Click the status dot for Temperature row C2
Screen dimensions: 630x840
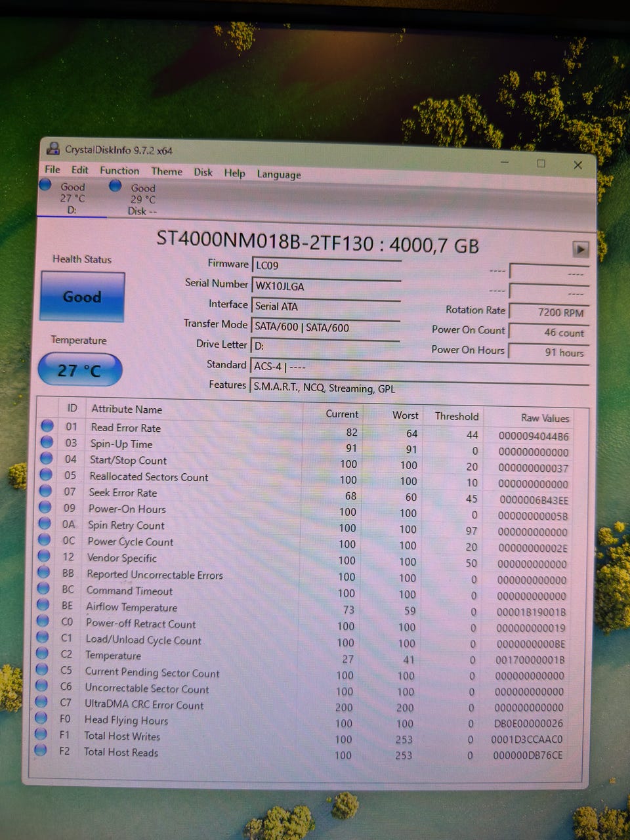click(x=42, y=653)
